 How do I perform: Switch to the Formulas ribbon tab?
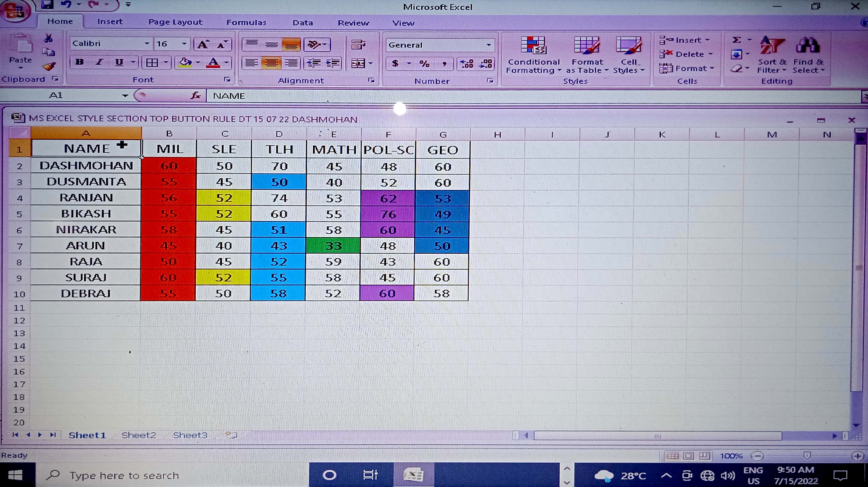click(246, 23)
